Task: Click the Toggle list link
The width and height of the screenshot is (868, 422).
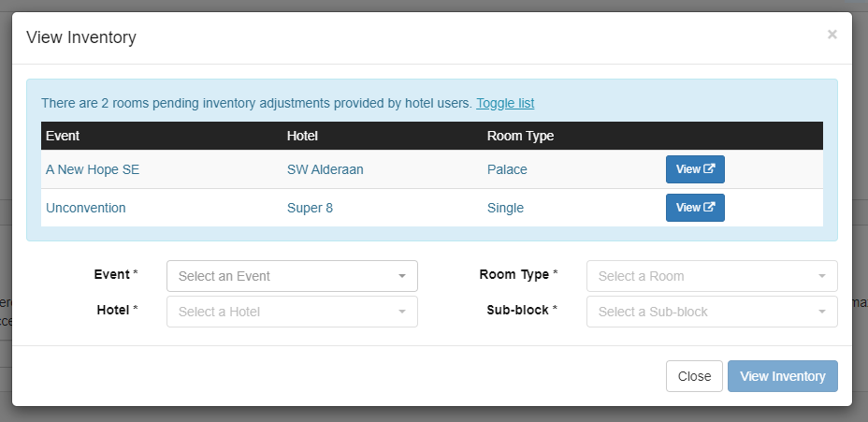Action: (x=505, y=103)
